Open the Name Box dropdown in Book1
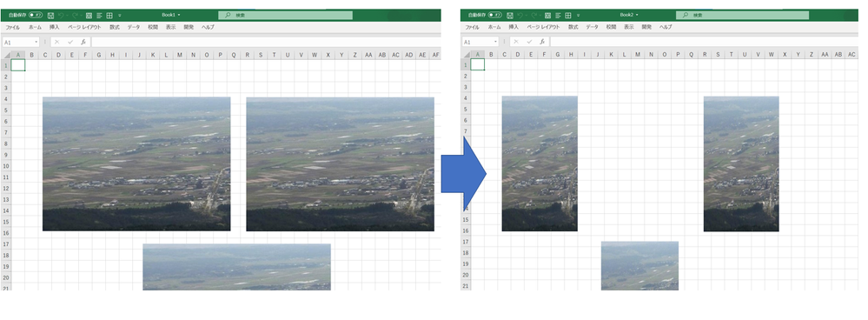 click(36, 42)
